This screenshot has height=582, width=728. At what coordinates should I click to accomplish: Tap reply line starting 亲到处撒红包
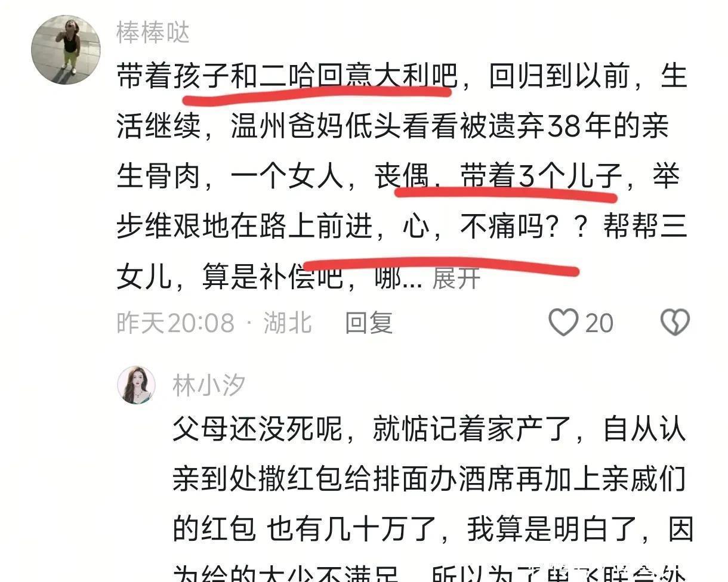pyautogui.click(x=429, y=479)
